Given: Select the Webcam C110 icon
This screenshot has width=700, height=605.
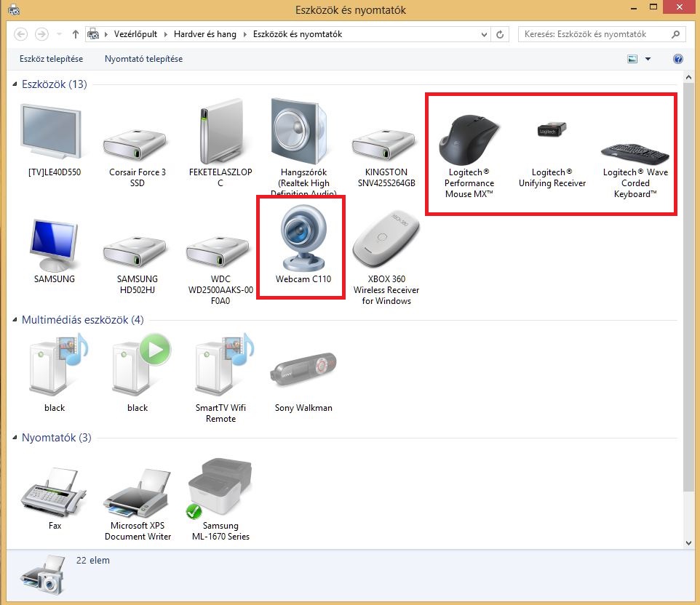Looking at the screenshot, I should click(303, 238).
